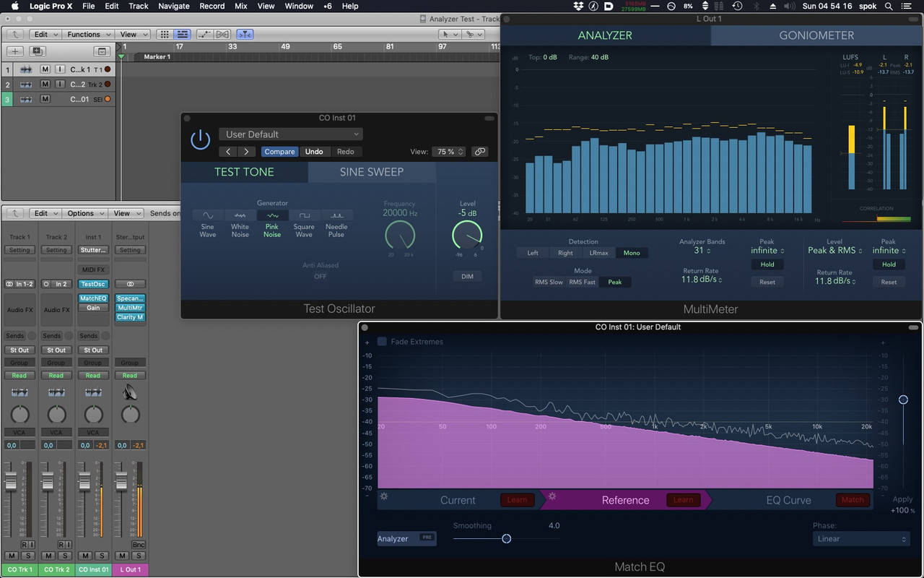The height and width of the screenshot is (578, 924).
Task: Click the Compare button
Action: click(279, 152)
